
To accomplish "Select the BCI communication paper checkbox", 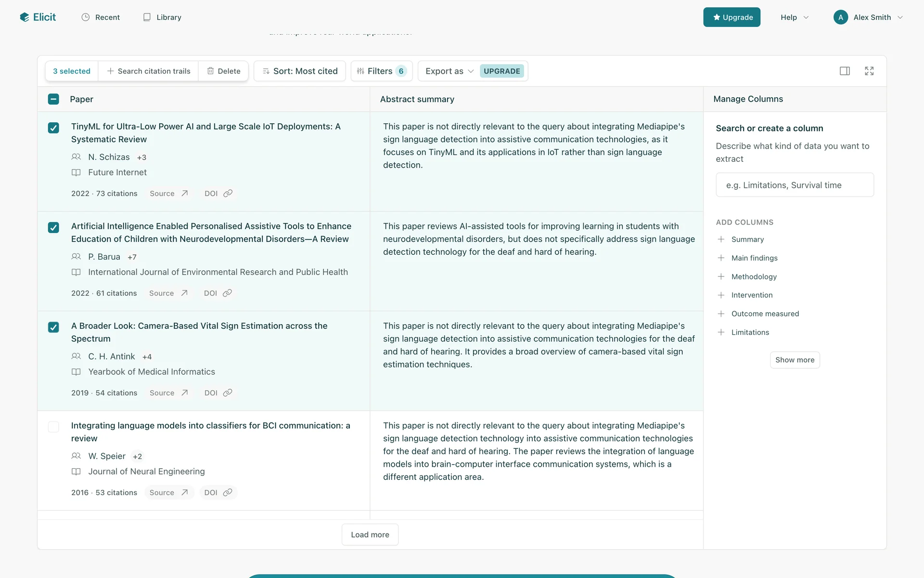I will click(53, 427).
